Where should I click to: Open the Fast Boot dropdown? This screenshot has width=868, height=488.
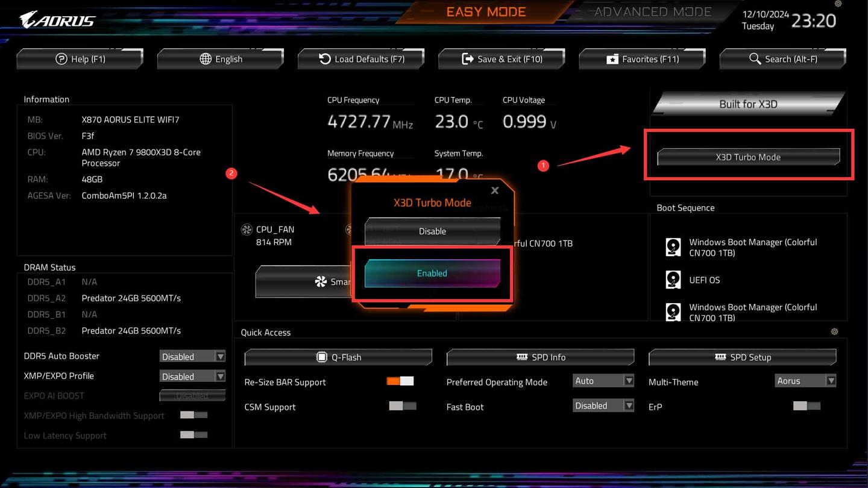point(603,405)
